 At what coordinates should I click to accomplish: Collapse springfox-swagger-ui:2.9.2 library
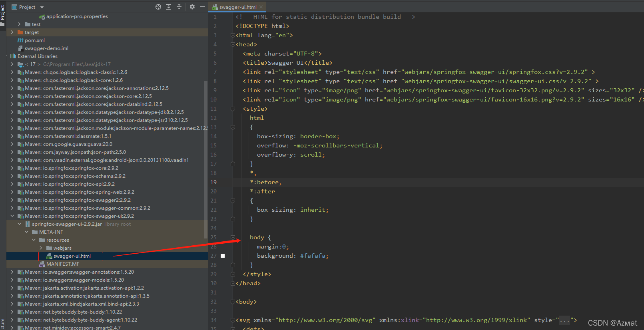tap(12, 216)
